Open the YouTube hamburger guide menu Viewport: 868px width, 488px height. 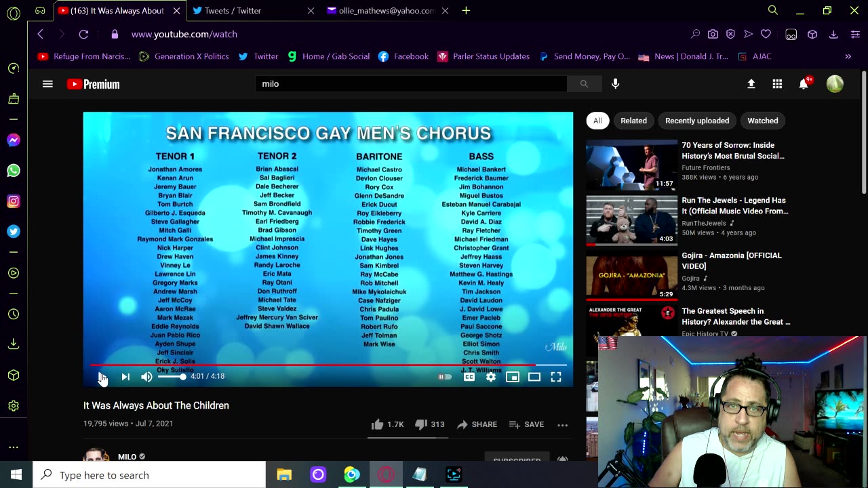(47, 84)
